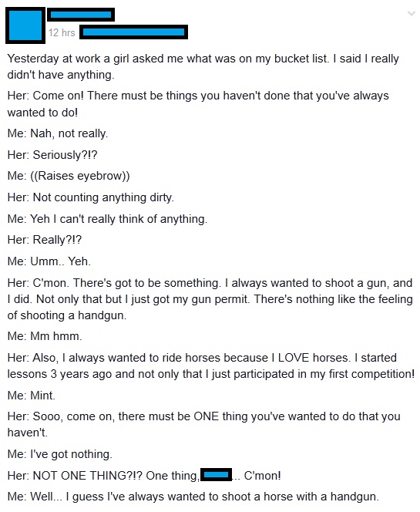Click 'Me: ((Raises eyebrow))' text
Viewport: 420px width, 512px height.
pyautogui.click(x=69, y=176)
